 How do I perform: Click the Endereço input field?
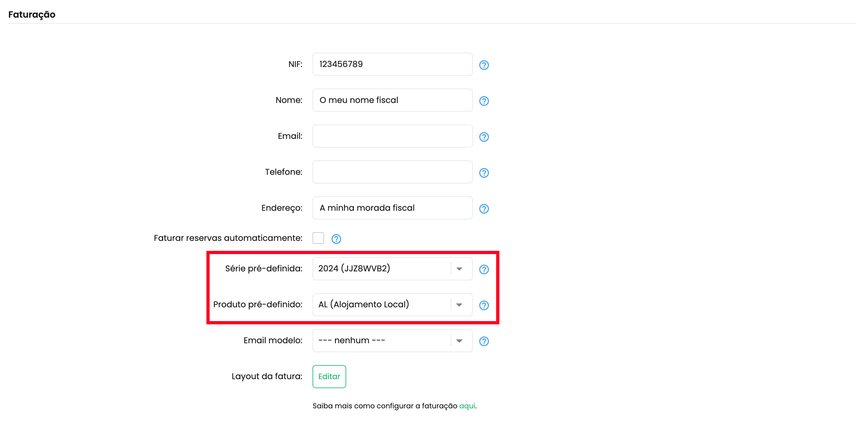pos(392,208)
